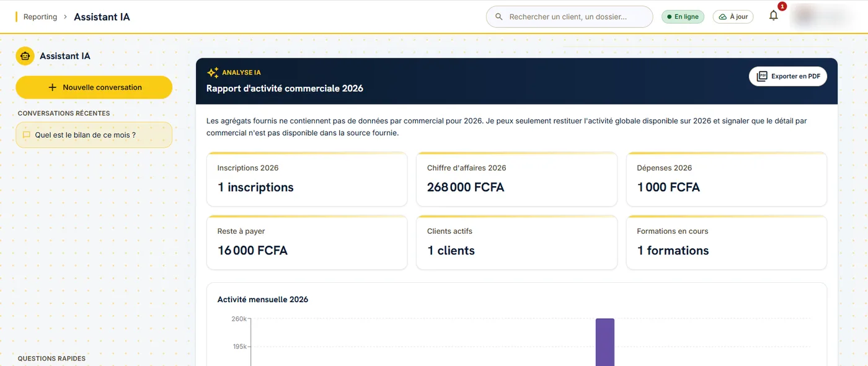Select the Chiffre d'affaires 2026 card
Viewport: 868px width, 366px height.
point(516,179)
